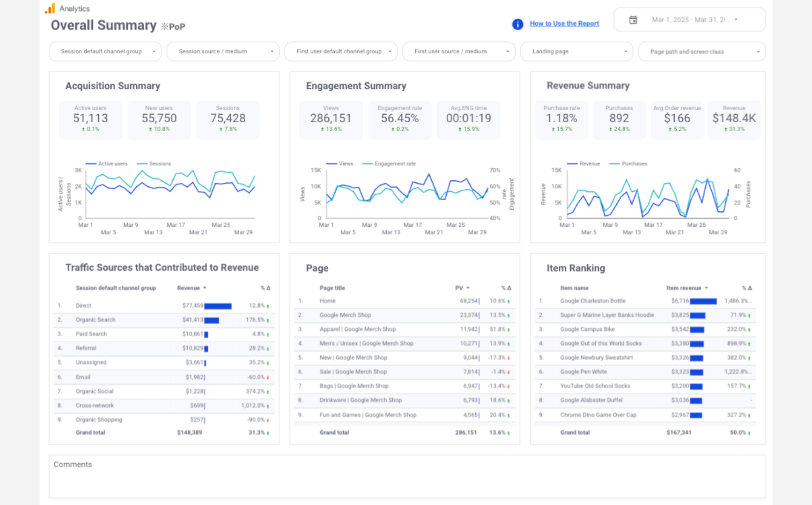Select the Organic Search table row
Screen dimensions: 812x505
coord(164,320)
